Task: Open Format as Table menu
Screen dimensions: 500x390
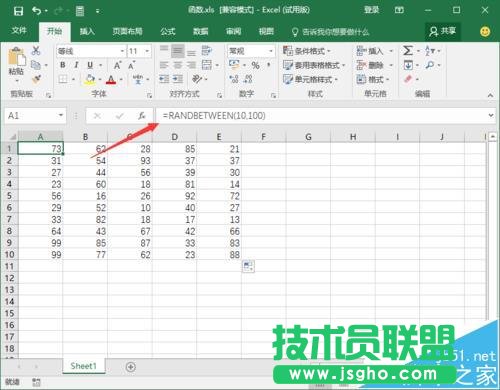Action: coord(314,65)
